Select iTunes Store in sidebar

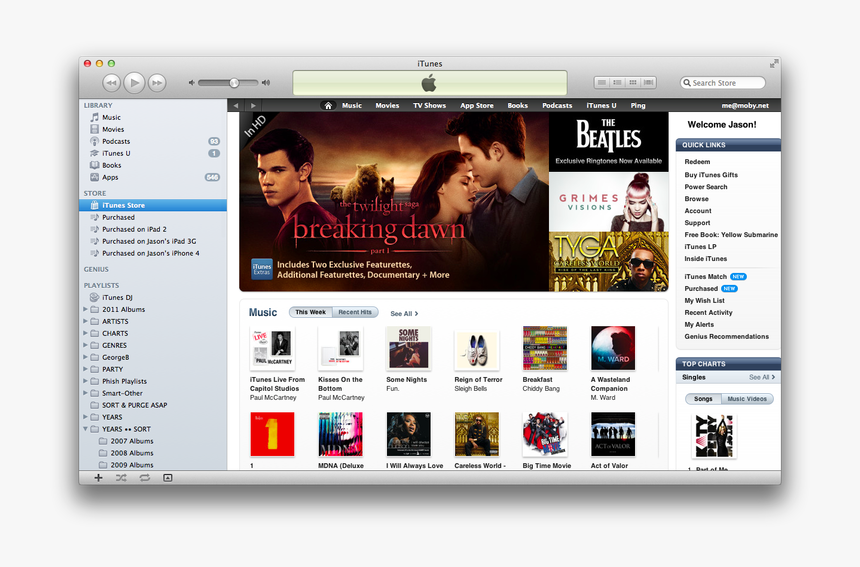pyautogui.click(x=152, y=205)
